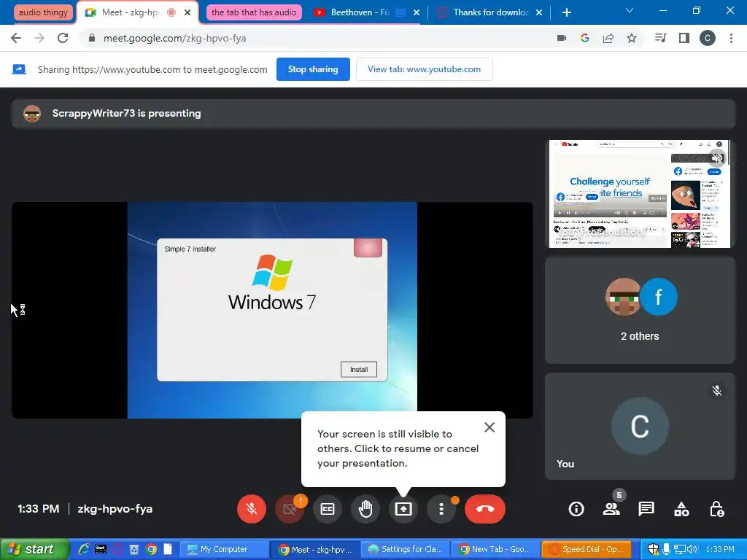Select the 'You' participant tile
The width and height of the screenshot is (747, 560).
(640, 426)
